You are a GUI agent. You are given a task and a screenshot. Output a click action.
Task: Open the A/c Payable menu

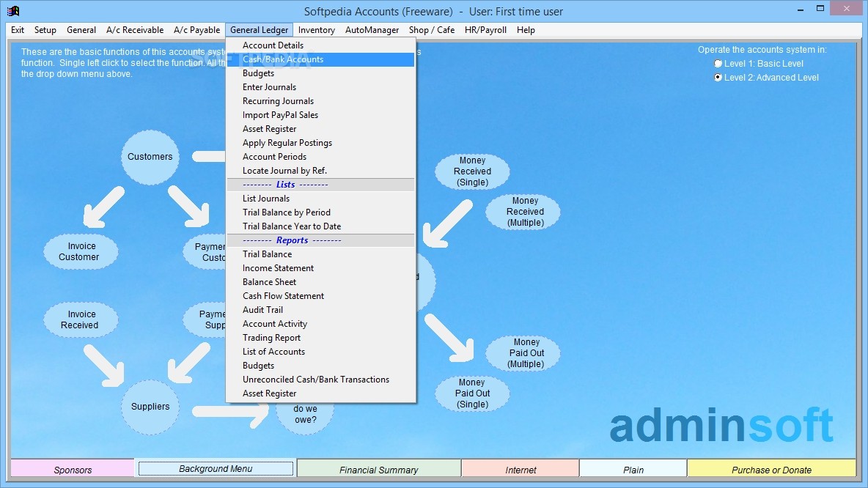click(x=197, y=30)
